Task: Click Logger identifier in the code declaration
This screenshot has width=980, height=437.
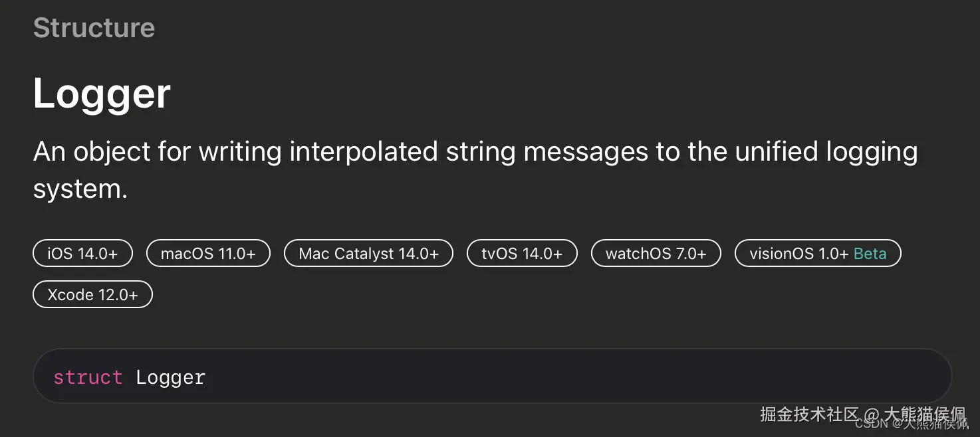Action: click(x=171, y=377)
